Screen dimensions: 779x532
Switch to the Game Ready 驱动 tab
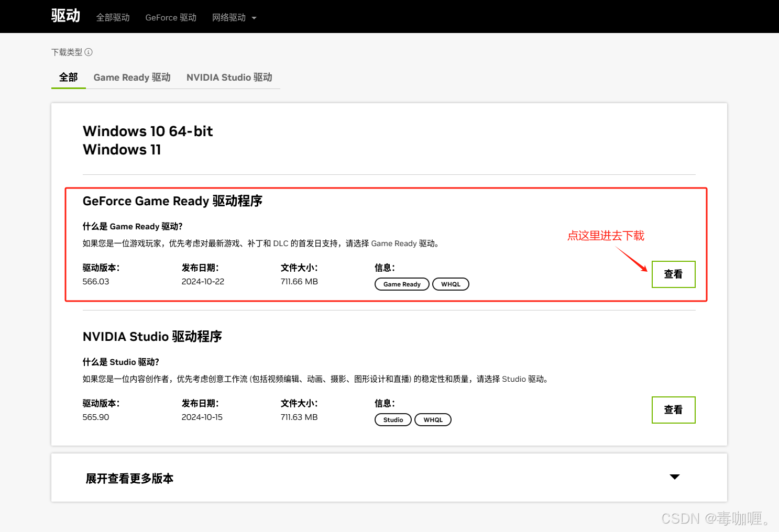132,77
